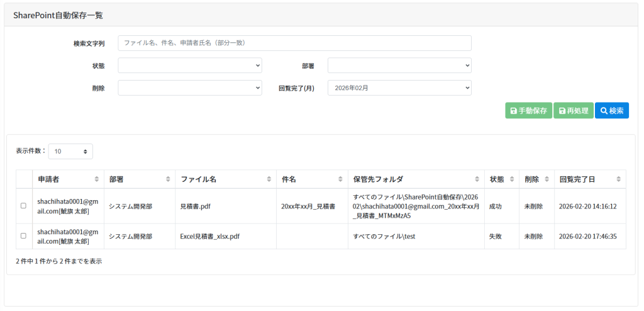This screenshot has height=311, width=644.
Task: Click the 失敗 status cell in second row
Action: tap(496, 237)
